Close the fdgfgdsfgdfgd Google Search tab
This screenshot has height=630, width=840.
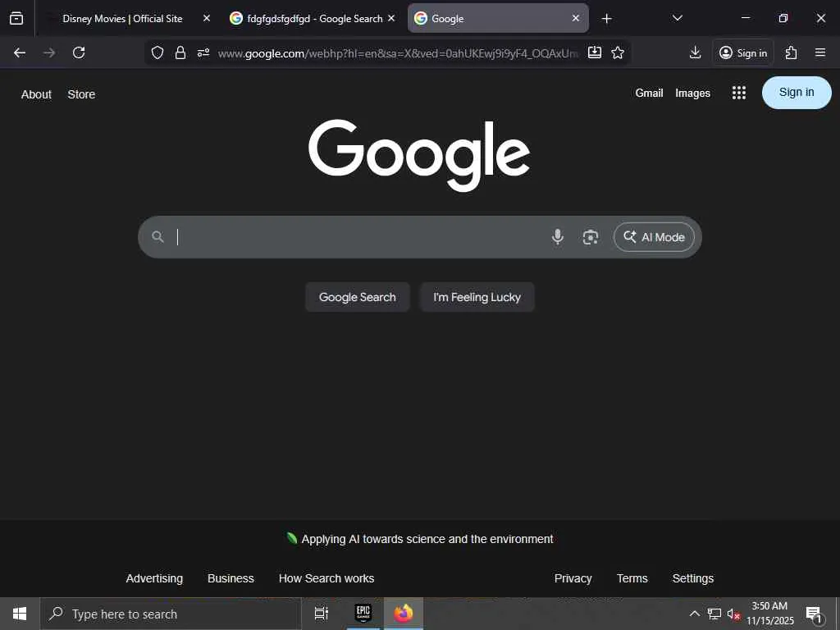(391, 18)
